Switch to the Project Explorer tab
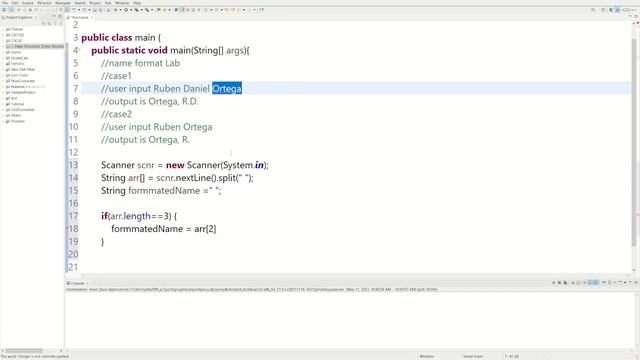 [x=18, y=17]
